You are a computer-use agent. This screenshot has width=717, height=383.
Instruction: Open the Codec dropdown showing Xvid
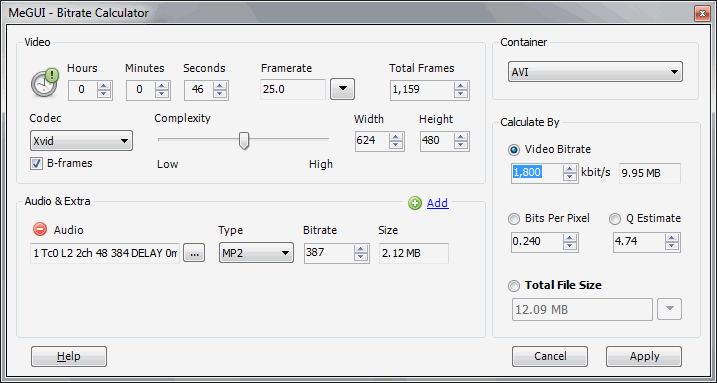click(x=81, y=141)
